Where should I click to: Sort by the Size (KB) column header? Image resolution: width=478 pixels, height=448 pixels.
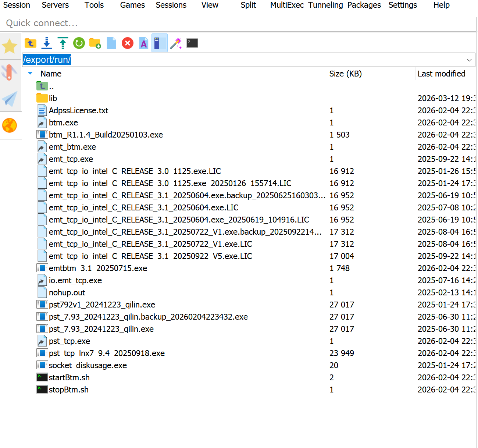point(345,74)
